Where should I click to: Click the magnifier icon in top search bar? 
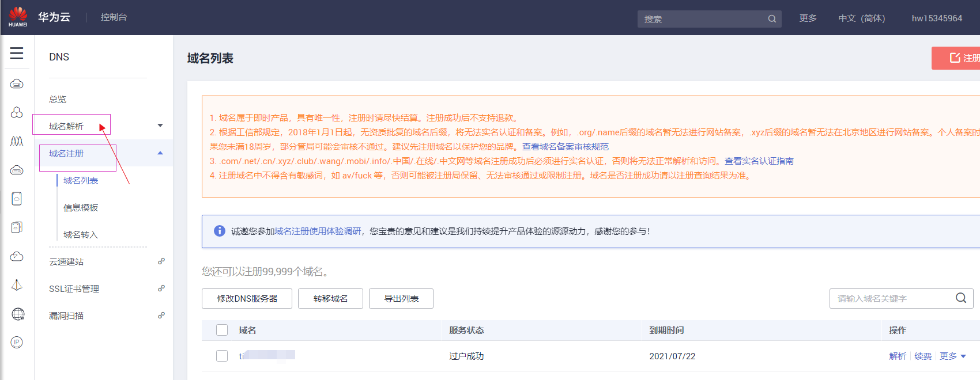(x=772, y=19)
